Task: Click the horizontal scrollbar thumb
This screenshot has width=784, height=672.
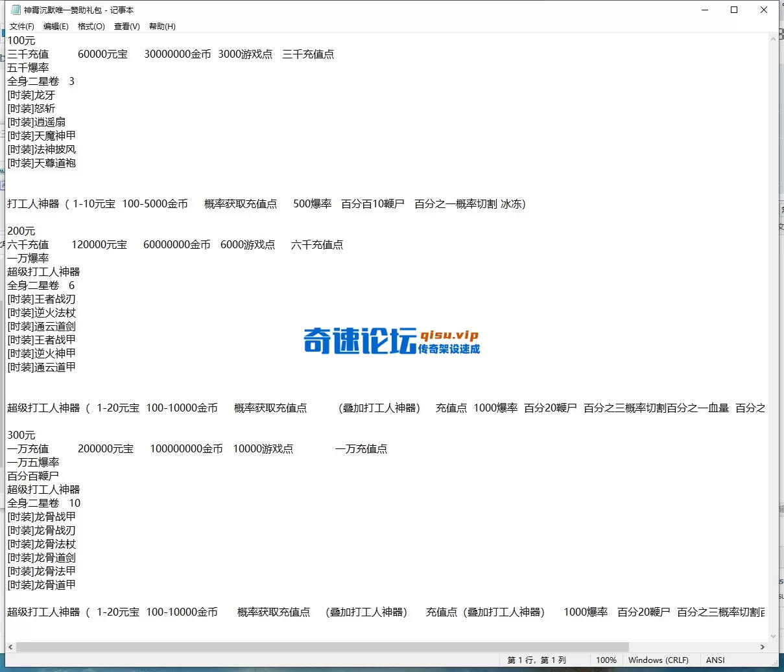Action: [x=322, y=647]
